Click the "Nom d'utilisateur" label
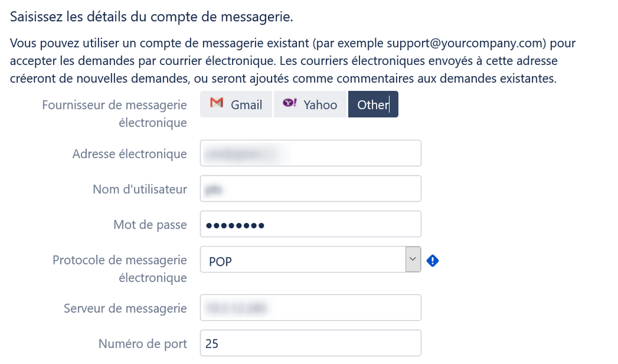Image resolution: width=618 pixels, height=364 pixels. [140, 189]
